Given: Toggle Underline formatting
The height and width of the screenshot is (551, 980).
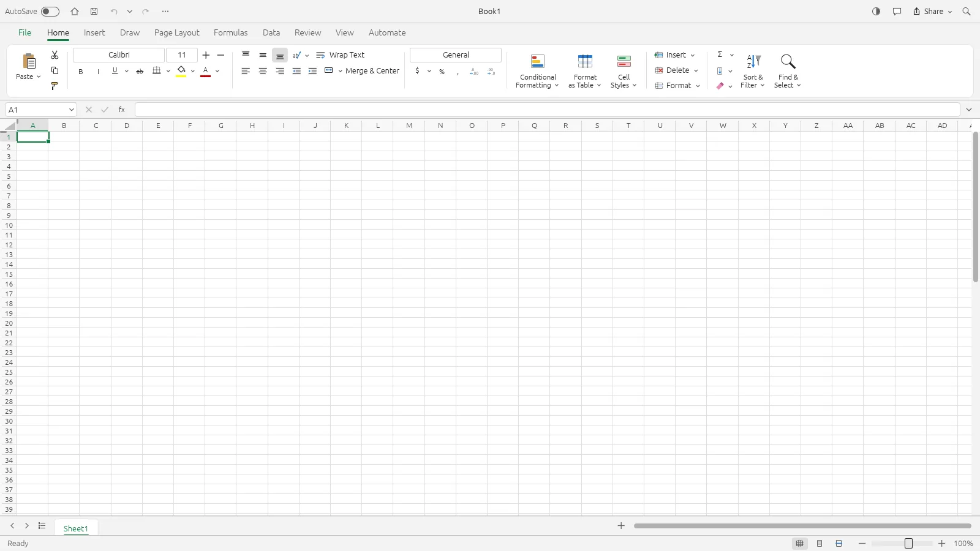Looking at the screenshot, I should click(115, 71).
